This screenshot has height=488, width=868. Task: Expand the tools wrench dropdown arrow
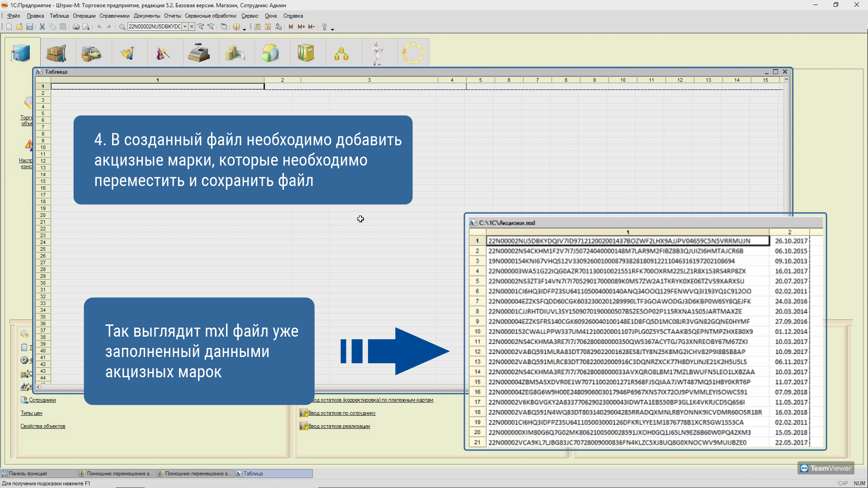click(x=333, y=28)
